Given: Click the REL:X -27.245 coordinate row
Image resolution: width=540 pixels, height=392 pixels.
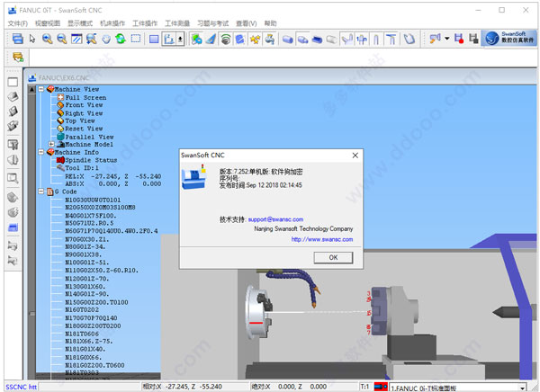Looking at the screenshot, I should (x=113, y=176).
